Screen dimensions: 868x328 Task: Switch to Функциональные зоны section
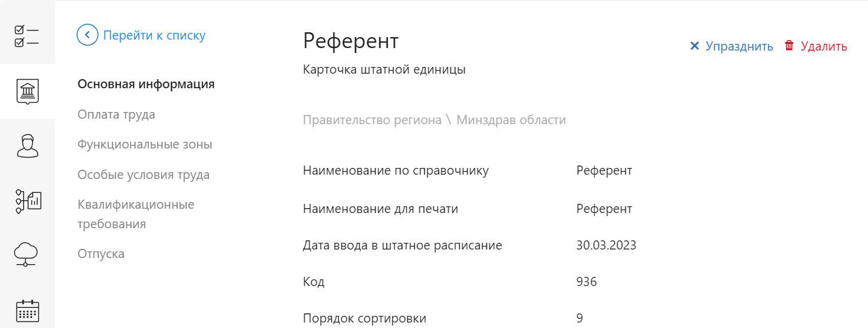[145, 145]
